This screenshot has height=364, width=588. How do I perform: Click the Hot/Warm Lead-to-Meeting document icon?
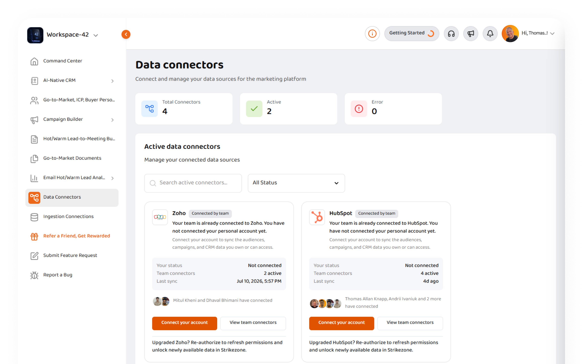(34, 139)
